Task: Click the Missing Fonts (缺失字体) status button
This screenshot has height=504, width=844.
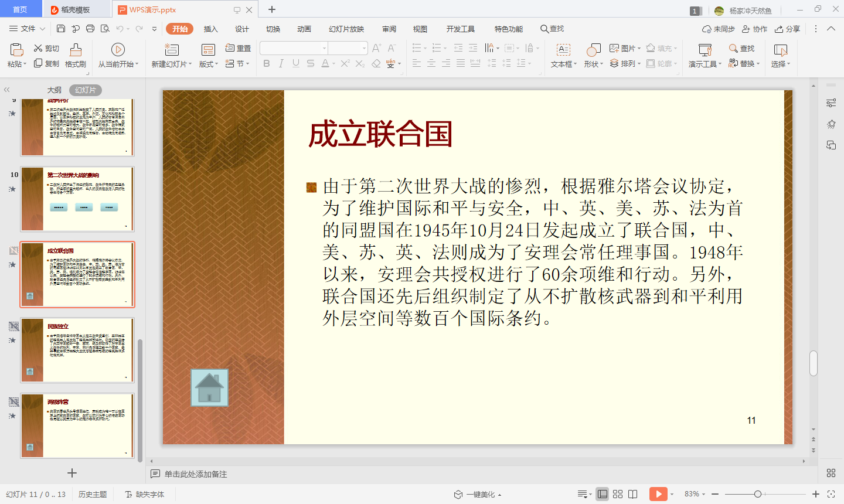Action: (144, 495)
